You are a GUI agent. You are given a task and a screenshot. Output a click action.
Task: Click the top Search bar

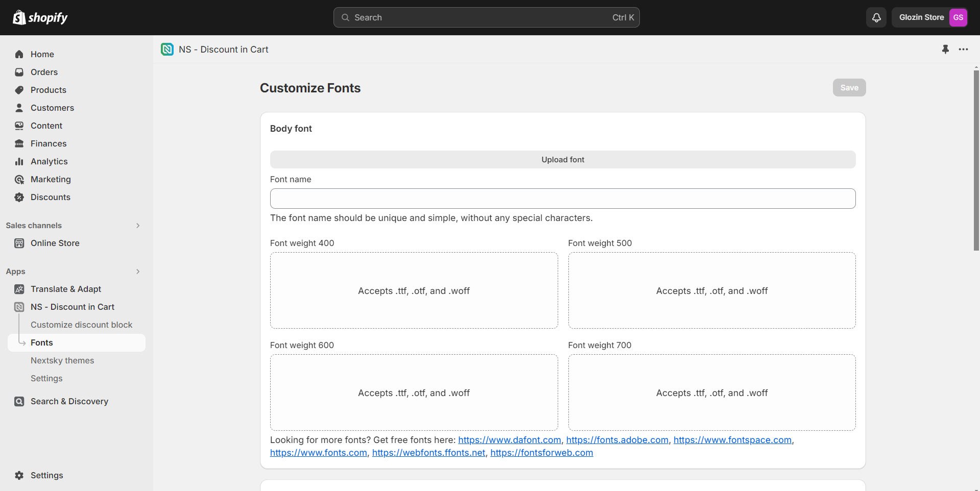click(486, 17)
